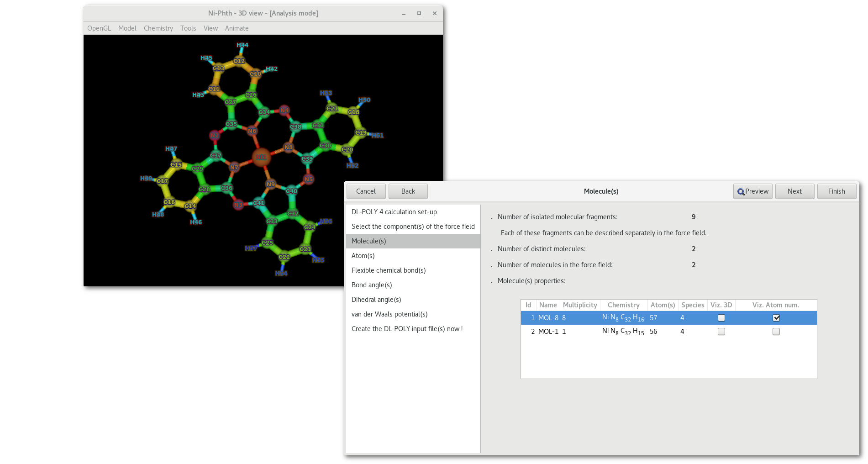Click the Next button
Viewport: 868px width, 464px height.
(x=794, y=191)
